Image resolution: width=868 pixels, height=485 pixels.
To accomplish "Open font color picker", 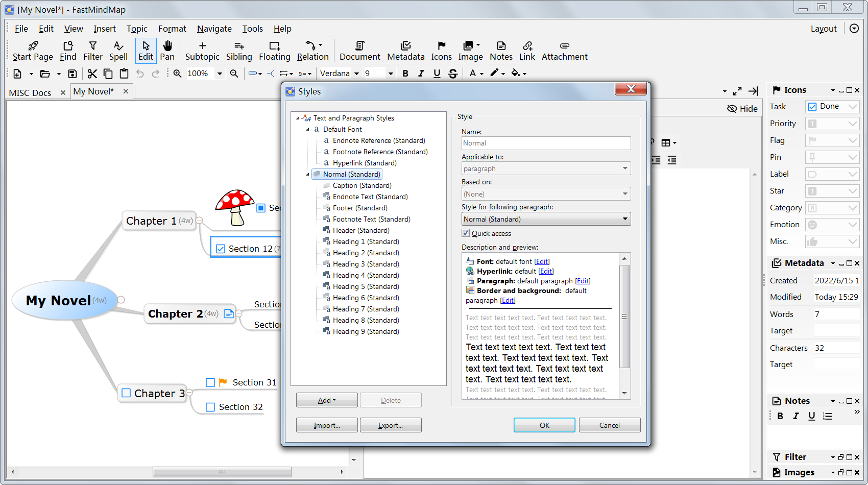I will coord(476,74).
